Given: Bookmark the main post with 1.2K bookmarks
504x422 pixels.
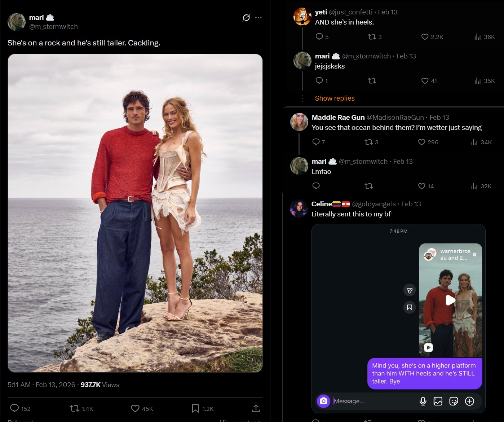Looking at the screenshot, I should point(195,408).
